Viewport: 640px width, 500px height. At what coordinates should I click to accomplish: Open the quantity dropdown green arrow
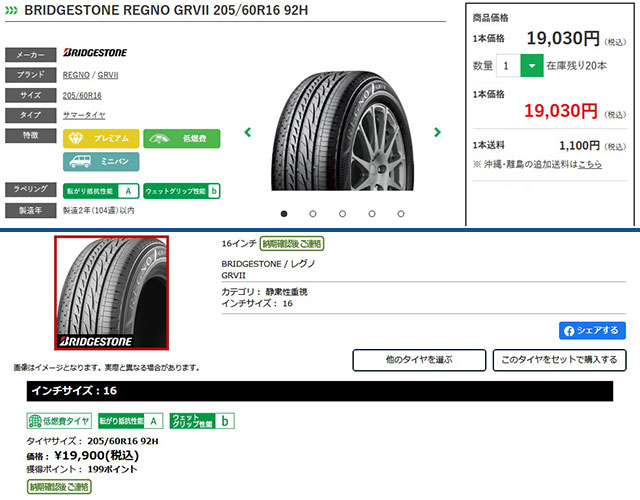coord(531,65)
